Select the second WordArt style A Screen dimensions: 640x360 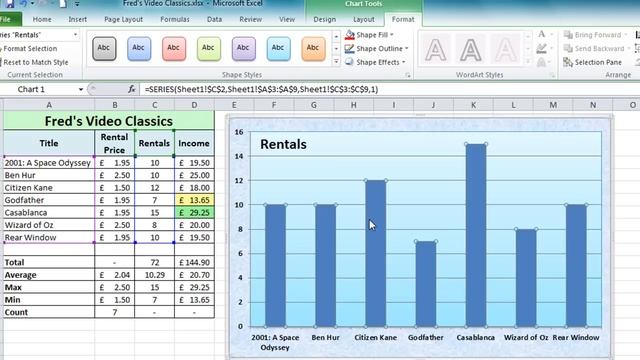[x=470, y=49]
